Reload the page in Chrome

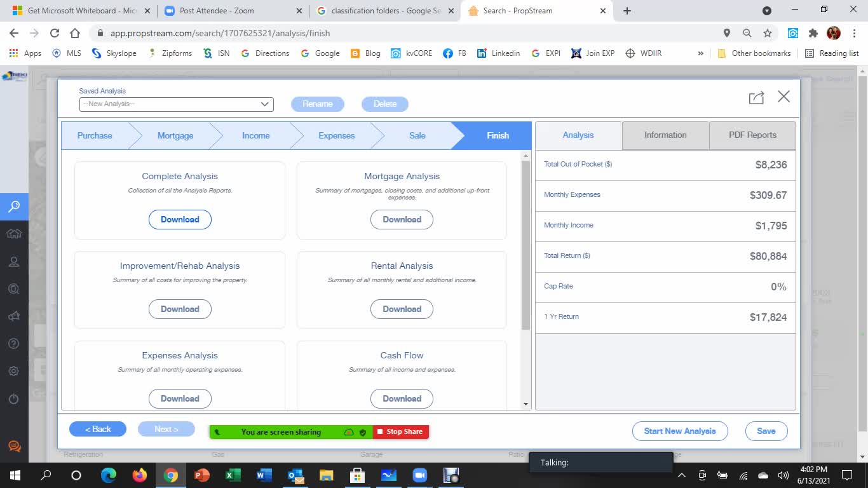(55, 33)
